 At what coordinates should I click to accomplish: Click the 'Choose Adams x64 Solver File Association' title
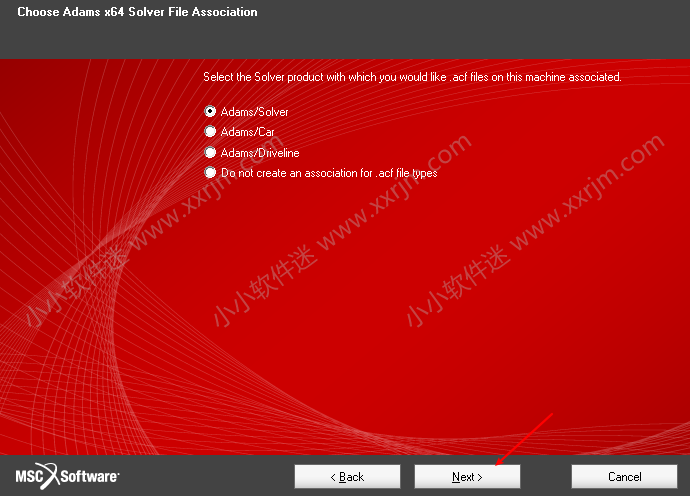(137, 13)
